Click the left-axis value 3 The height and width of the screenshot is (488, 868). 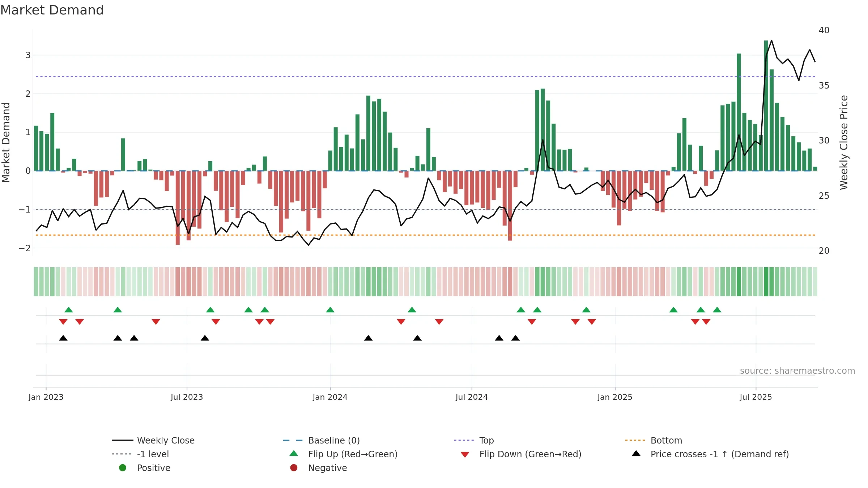point(28,55)
